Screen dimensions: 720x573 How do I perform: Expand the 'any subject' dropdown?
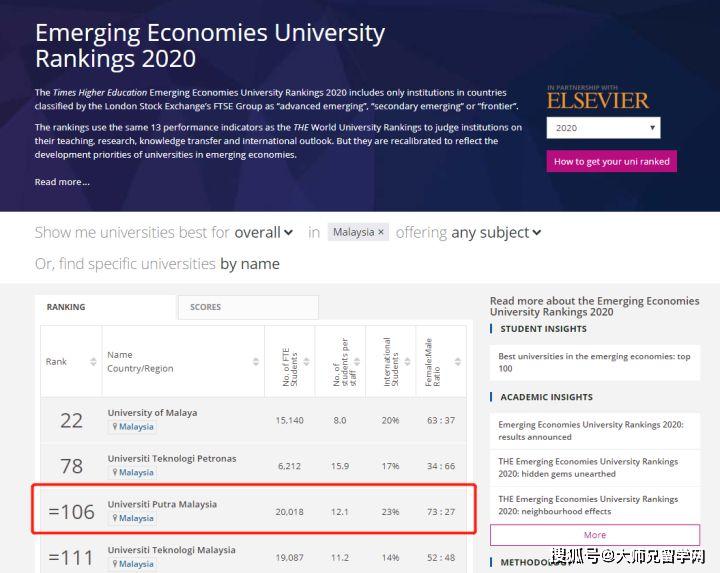tap(496, 232)
